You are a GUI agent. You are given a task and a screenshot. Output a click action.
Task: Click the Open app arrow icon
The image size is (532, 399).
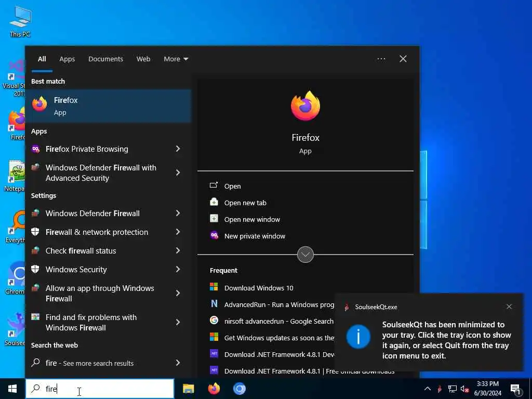(214, 185)
